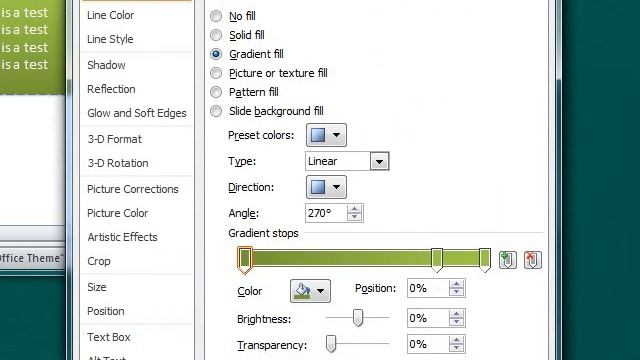Open the 3-D Format category
The width and height of the screenshot is (640, 360).
(115, 139)
